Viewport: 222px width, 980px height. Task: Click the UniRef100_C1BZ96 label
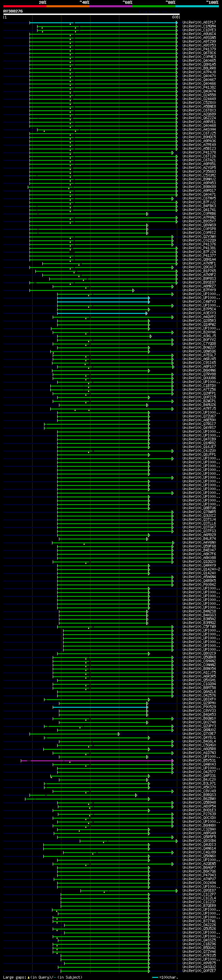coord(199,944)
